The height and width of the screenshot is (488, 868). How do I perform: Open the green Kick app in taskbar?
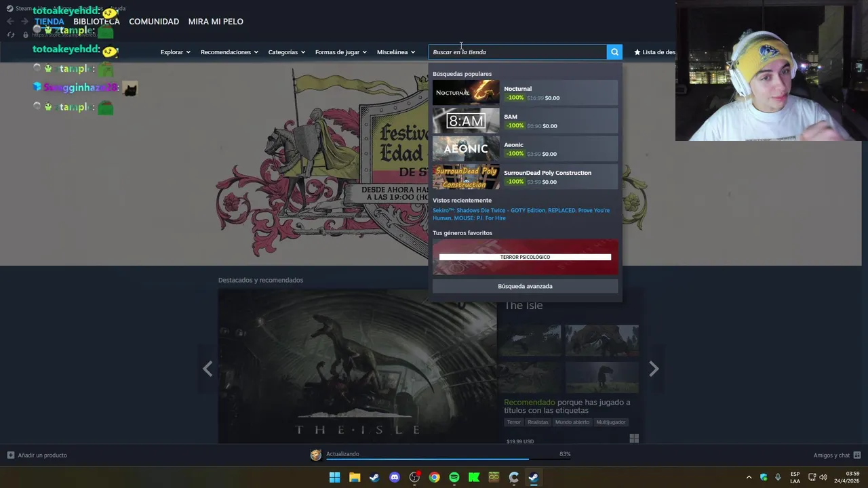pyautogui.click(x=474, y=477)
